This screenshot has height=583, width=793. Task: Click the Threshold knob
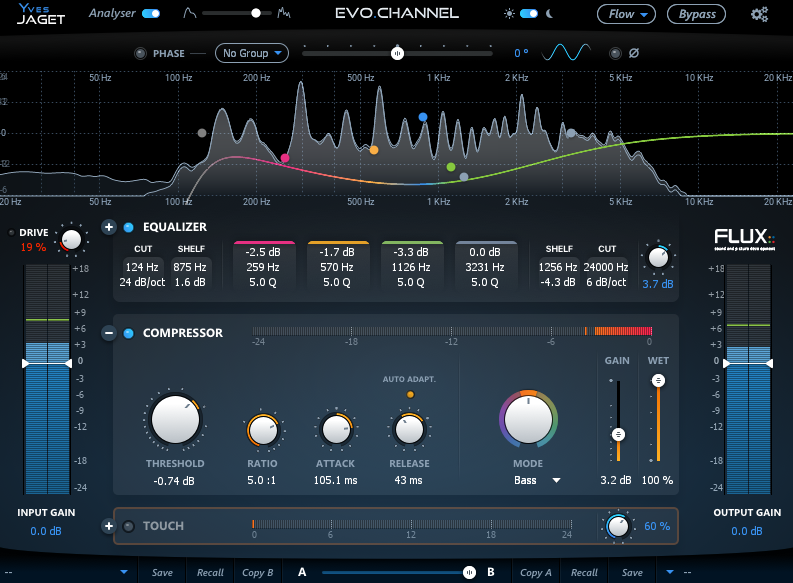point(175,421)
